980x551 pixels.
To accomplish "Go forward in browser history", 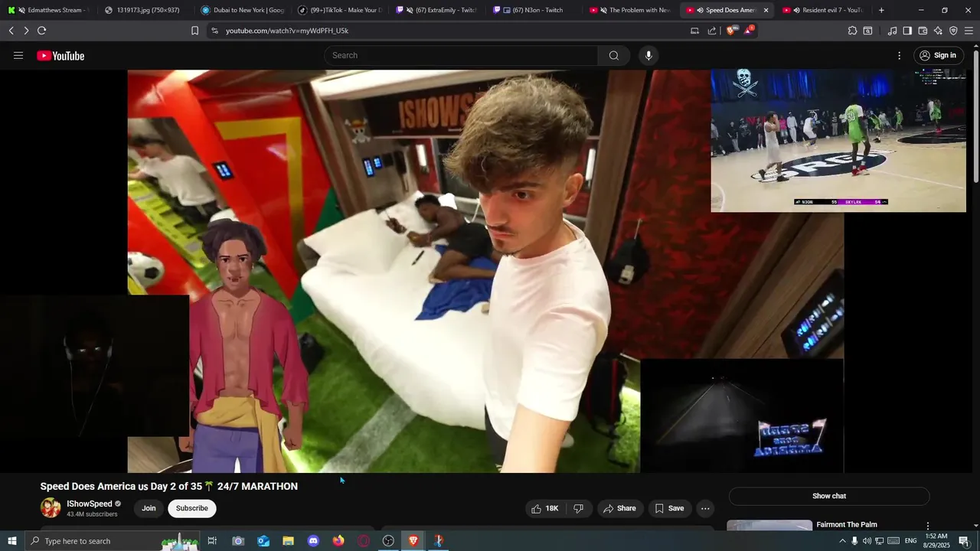I will tap(26, 31).
